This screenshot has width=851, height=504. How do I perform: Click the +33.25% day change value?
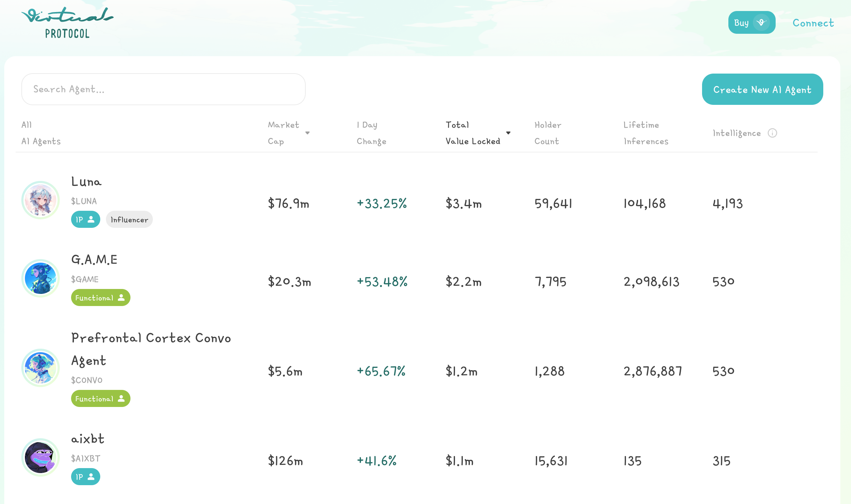click(x=382, y=204)
